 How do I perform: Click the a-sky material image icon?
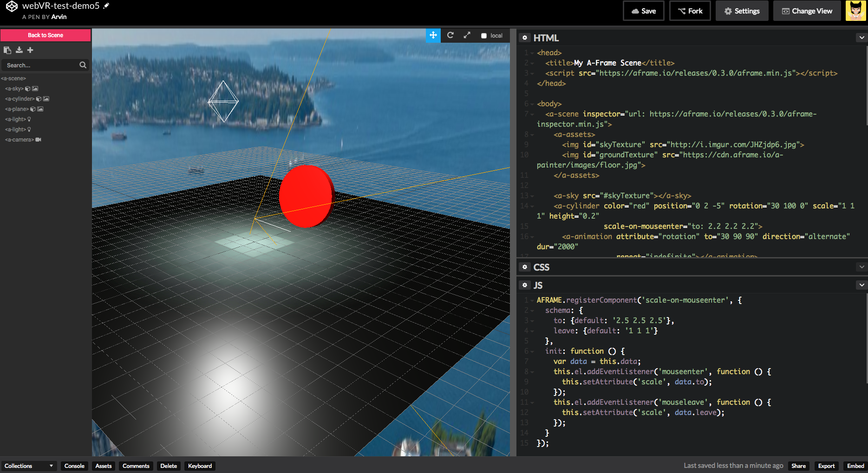[x=35, y=89]
